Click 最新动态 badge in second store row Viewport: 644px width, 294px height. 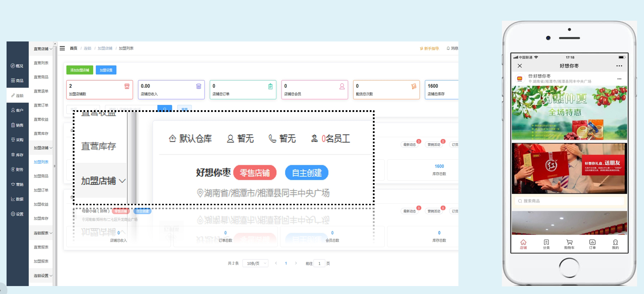point(409,211)
